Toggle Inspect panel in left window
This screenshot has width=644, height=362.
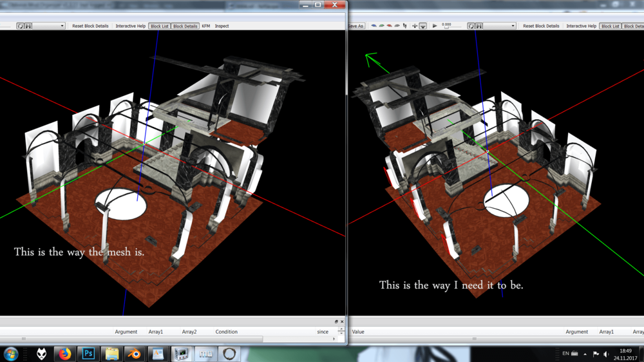click(222, 26)
